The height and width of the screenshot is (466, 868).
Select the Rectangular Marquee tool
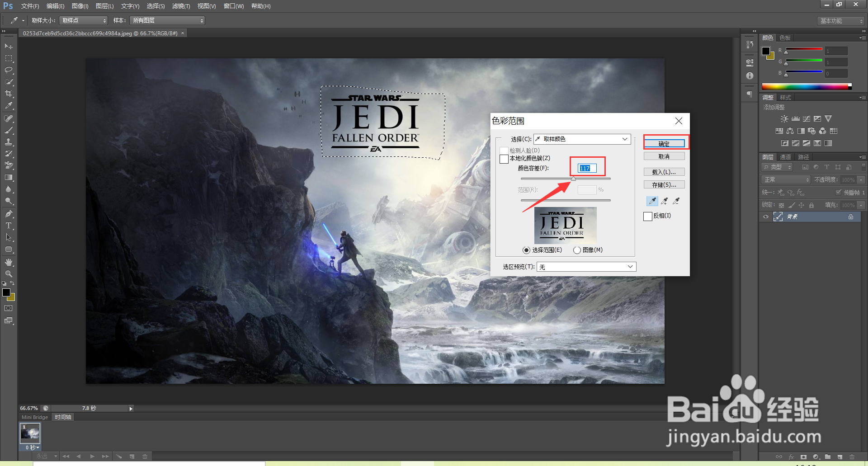[x=9, y=58]
